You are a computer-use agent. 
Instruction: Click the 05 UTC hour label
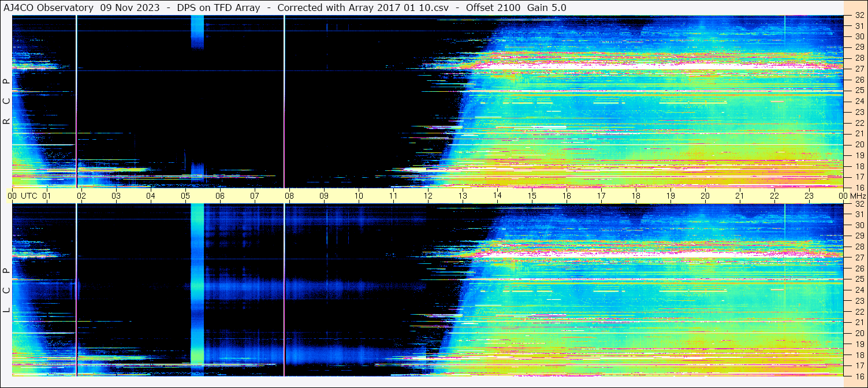(185, 196)
